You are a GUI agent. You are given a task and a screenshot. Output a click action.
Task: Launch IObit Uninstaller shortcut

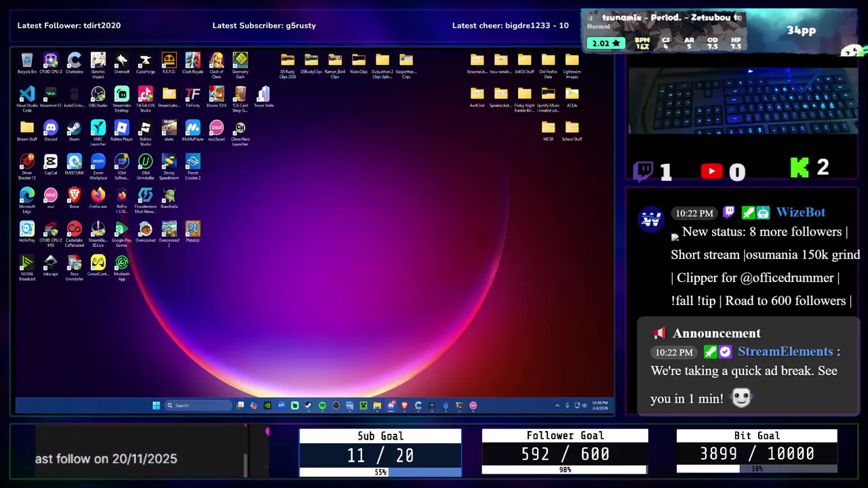tap(145, 166)
